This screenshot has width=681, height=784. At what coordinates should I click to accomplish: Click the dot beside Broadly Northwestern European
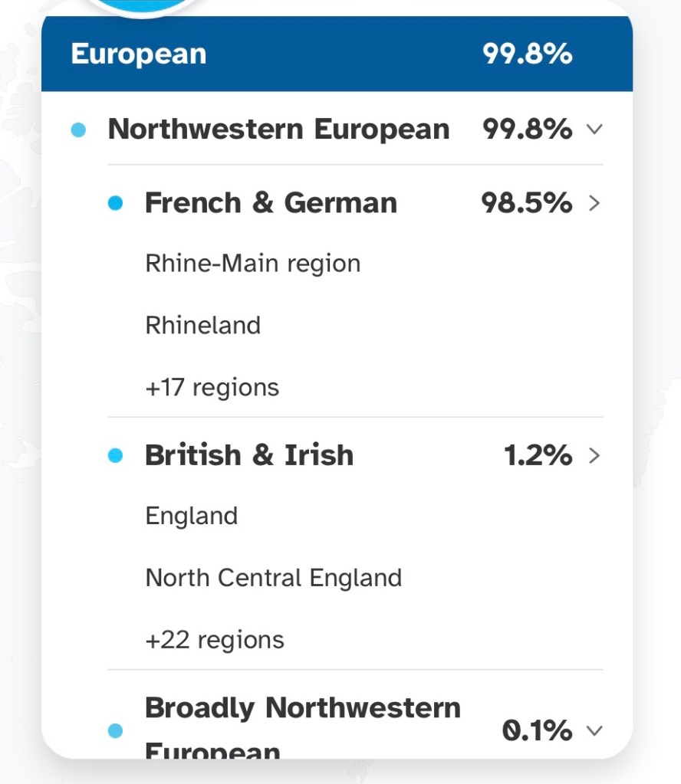coord(116,731)
